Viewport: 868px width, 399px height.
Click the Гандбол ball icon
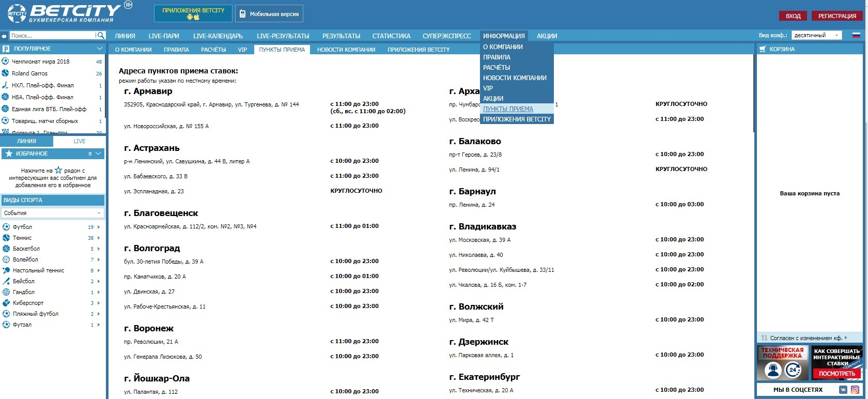6,292
